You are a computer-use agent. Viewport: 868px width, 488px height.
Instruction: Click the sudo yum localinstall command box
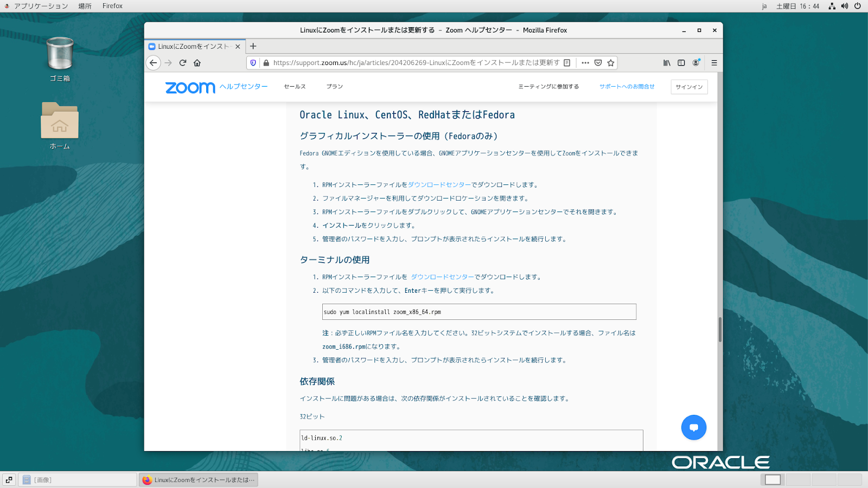[x=479, y=312]
